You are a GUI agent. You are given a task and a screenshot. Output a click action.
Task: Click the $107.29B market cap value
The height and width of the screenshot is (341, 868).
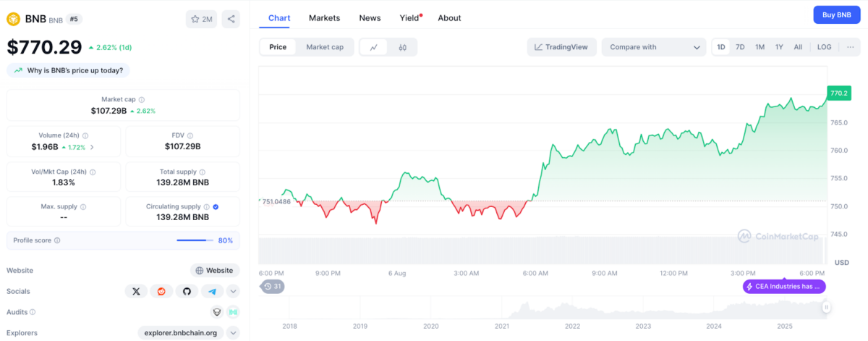[x=109, y=111]
